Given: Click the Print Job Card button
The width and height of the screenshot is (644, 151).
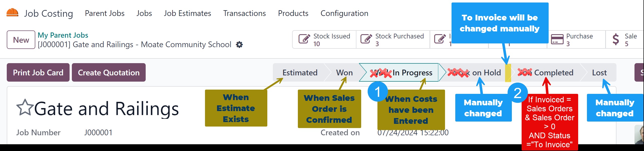Looking at the screenshot, I should 38,72.
